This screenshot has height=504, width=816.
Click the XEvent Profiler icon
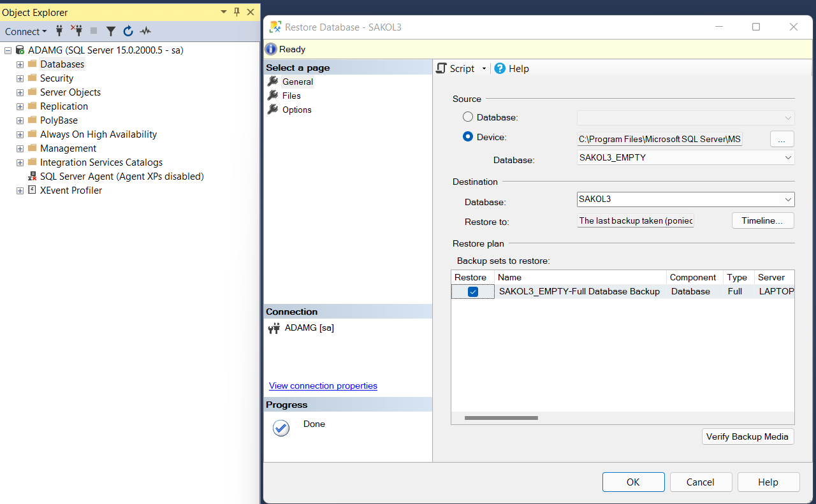[33, 191]
